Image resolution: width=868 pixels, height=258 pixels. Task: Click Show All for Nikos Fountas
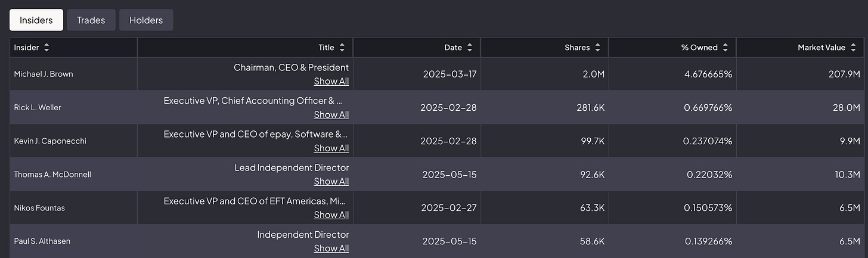[x=331, y=215]
